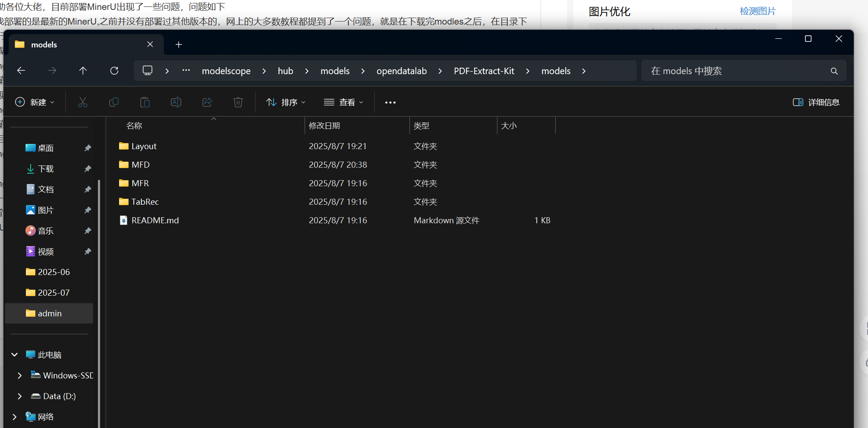Viewport: 868px width, 428px height.
Task: Expand chevron after opendatalab breadcrumb
Action: click(x=440, y=71)
